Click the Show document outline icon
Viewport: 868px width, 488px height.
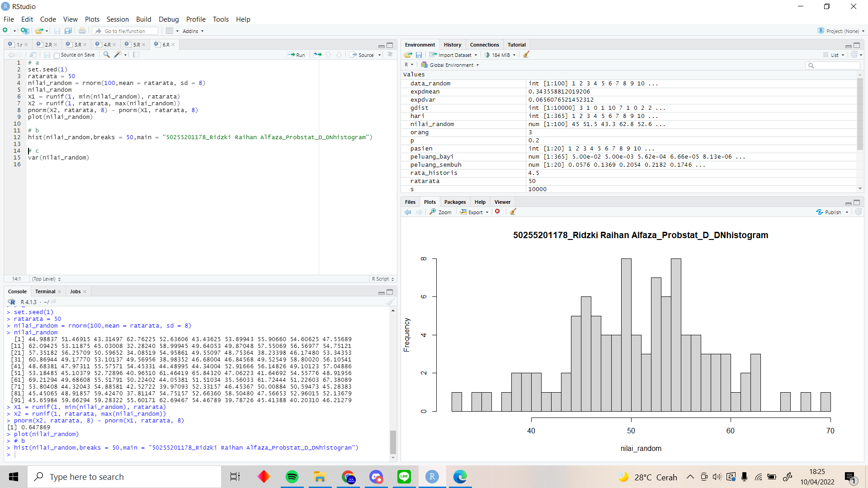pyautogui.click(x=390, y=55)
